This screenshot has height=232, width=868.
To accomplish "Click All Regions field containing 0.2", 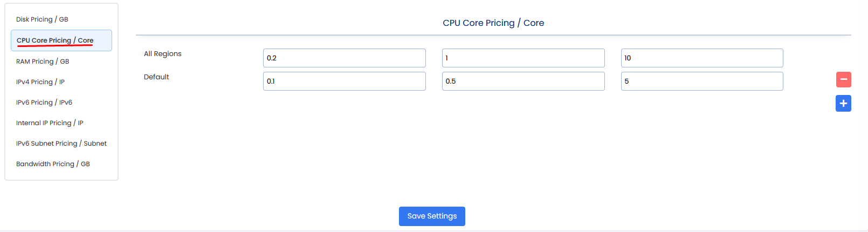I will click(344, 58).
